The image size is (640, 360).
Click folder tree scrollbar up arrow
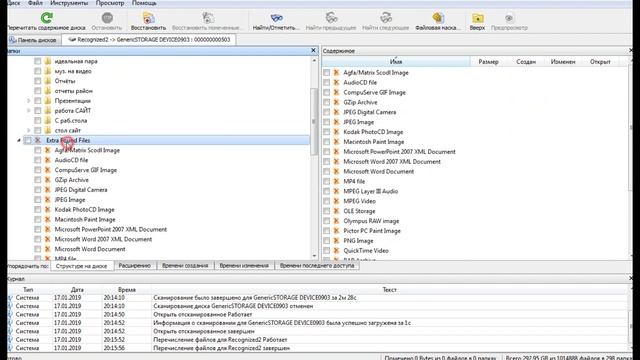(x=314, y=60)
